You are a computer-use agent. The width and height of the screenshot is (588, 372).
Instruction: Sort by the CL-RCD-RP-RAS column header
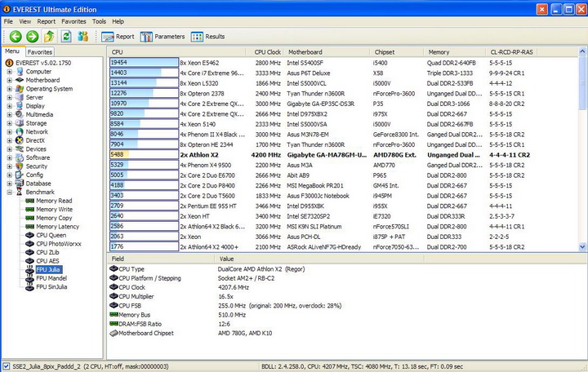click(511, 52)
